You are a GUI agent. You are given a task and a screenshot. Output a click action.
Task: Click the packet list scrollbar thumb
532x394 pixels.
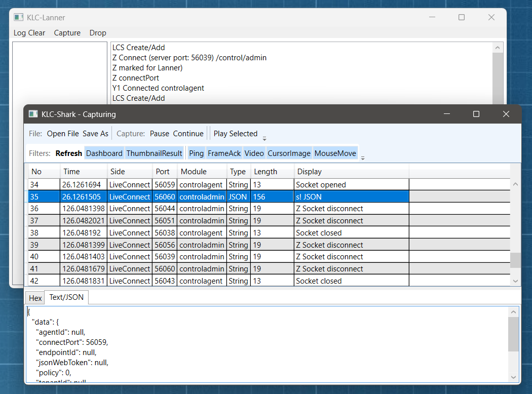tap(515, 260)
